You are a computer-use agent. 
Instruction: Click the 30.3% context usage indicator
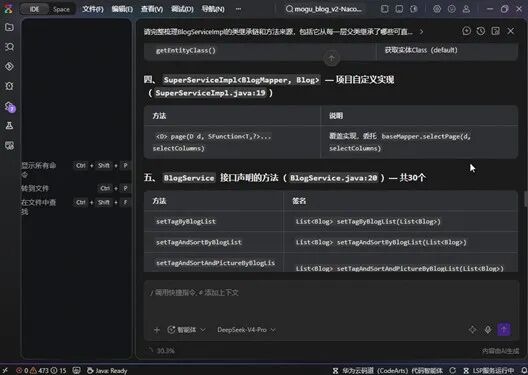(x=161, y=350)
